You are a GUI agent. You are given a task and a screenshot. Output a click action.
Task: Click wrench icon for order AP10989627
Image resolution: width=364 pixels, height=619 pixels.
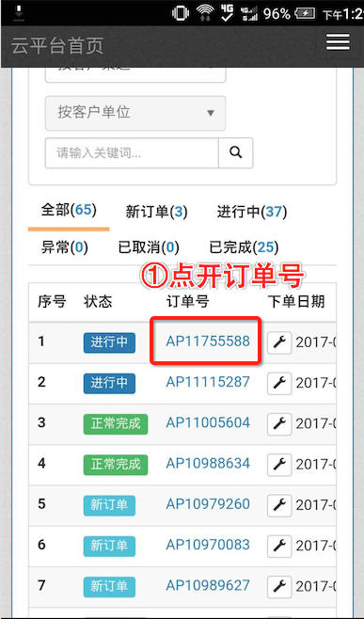(x=279, y=587)
